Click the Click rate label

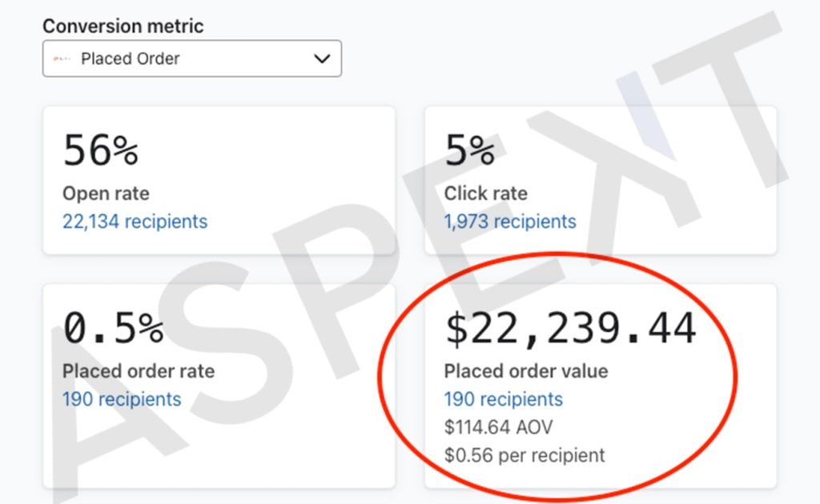coord(486,194)
